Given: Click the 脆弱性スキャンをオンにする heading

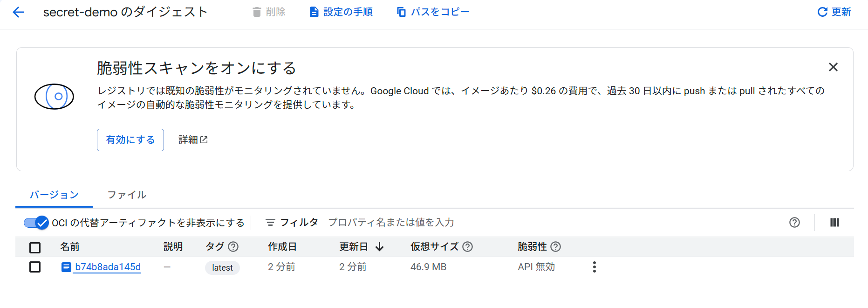Looking at the screenshot, I should point(197,68).
